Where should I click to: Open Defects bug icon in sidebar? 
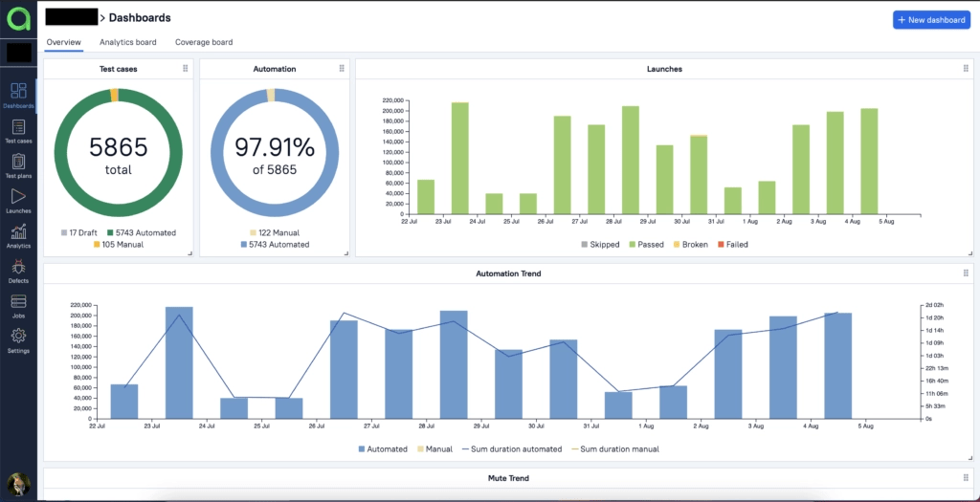coord(18,272)
